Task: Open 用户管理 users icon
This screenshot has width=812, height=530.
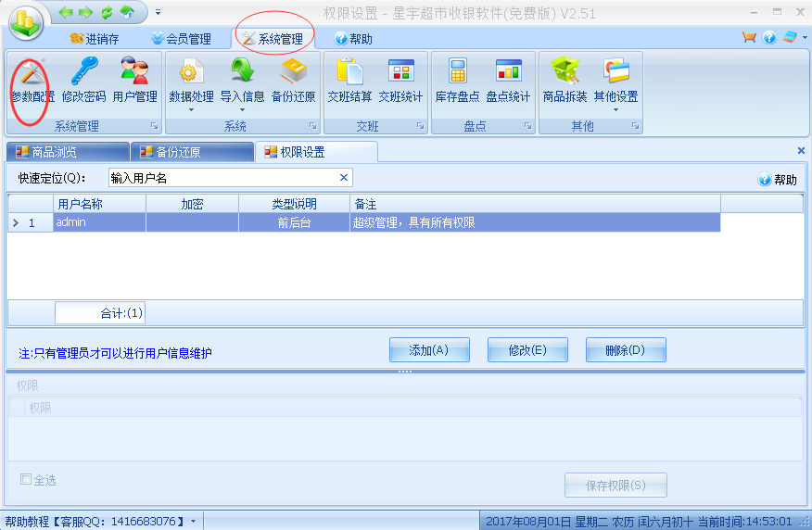Action: pyautogui.click(x=134, y=81)
